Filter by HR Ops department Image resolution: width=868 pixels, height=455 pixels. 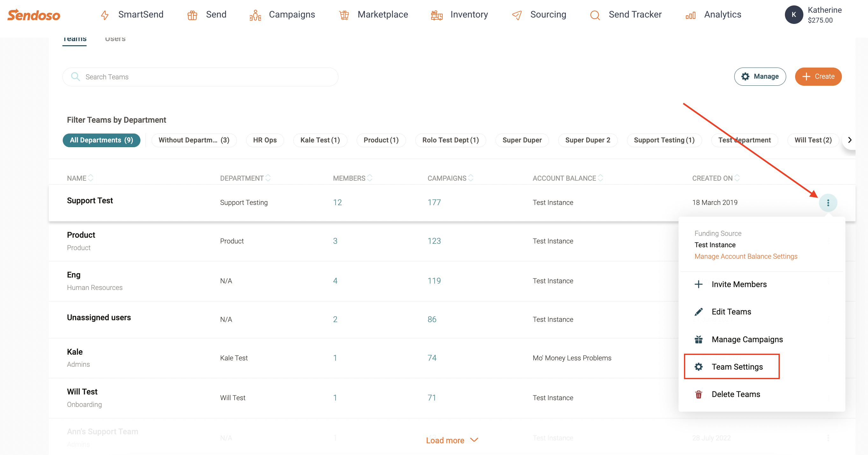click(265, 140)
